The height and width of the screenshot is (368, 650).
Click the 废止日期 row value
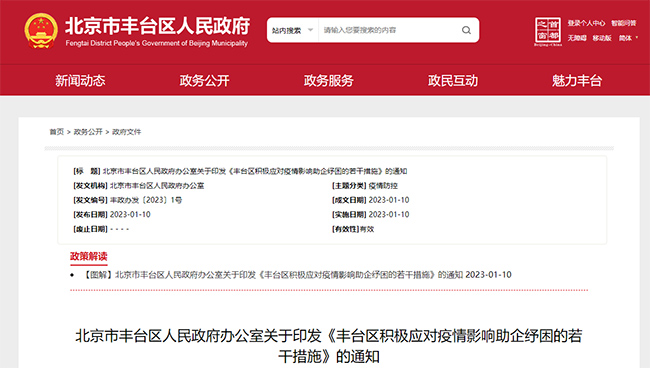tap(119, 229)
